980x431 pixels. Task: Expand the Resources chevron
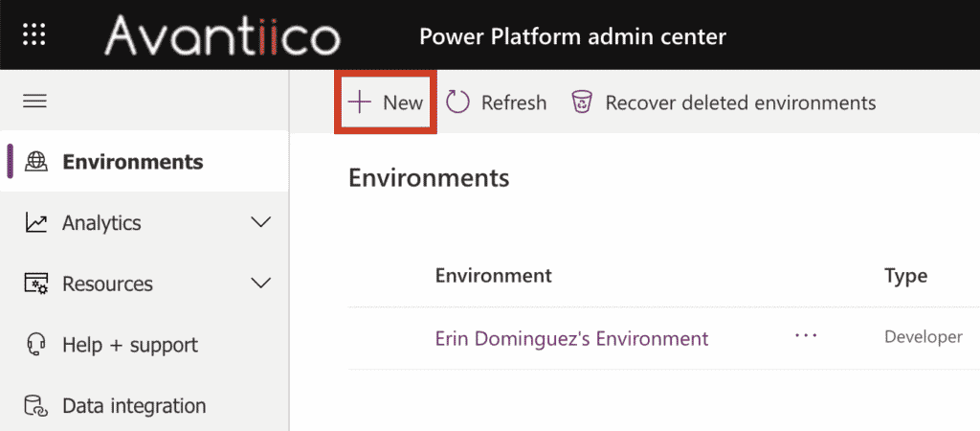tap(260, 284)
